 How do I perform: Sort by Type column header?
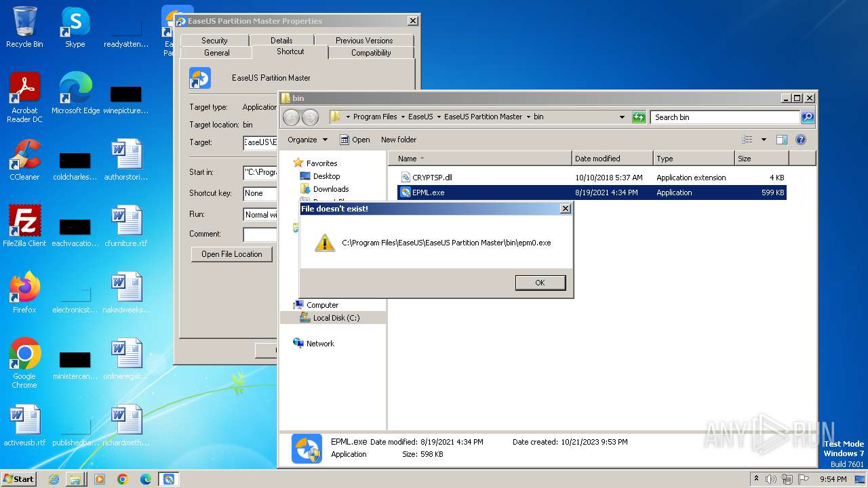(x=694, y=159)
